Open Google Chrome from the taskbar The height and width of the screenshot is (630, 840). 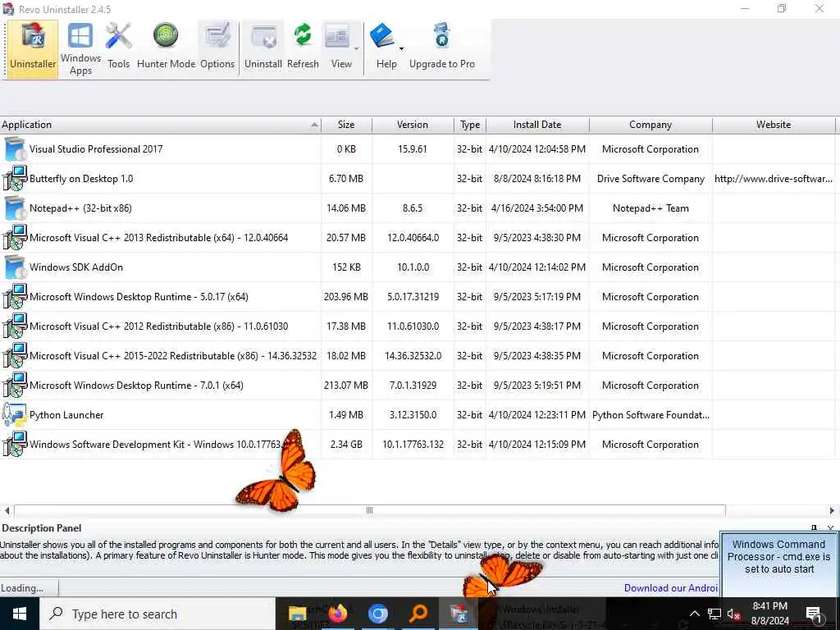click(377, 614)
